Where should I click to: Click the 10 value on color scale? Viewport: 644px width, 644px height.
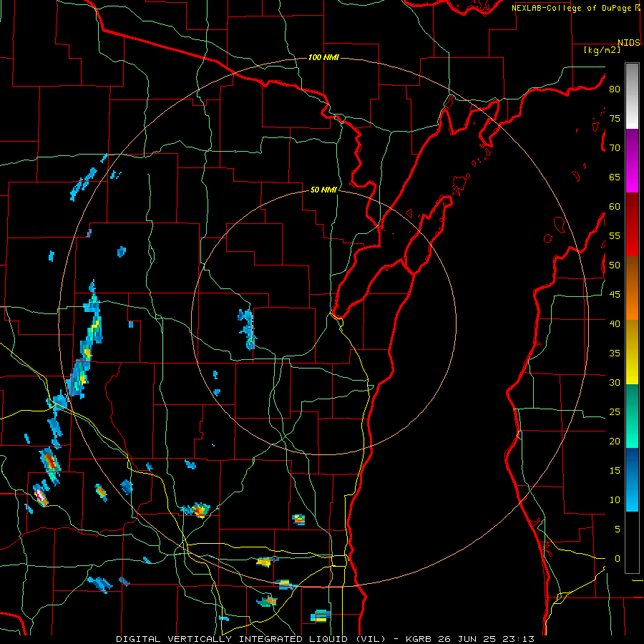(615, 500)
